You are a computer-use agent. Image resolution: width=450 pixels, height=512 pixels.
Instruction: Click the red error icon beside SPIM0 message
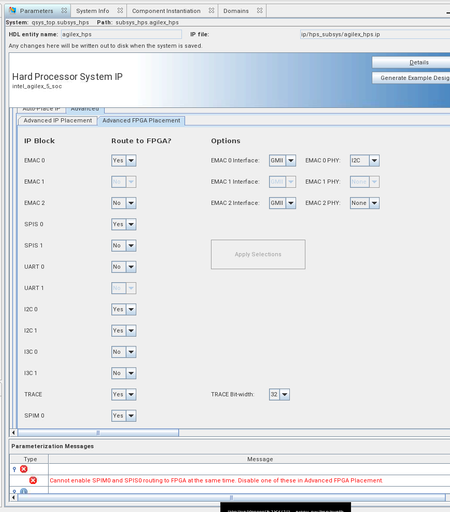click(x=33, y=480)
